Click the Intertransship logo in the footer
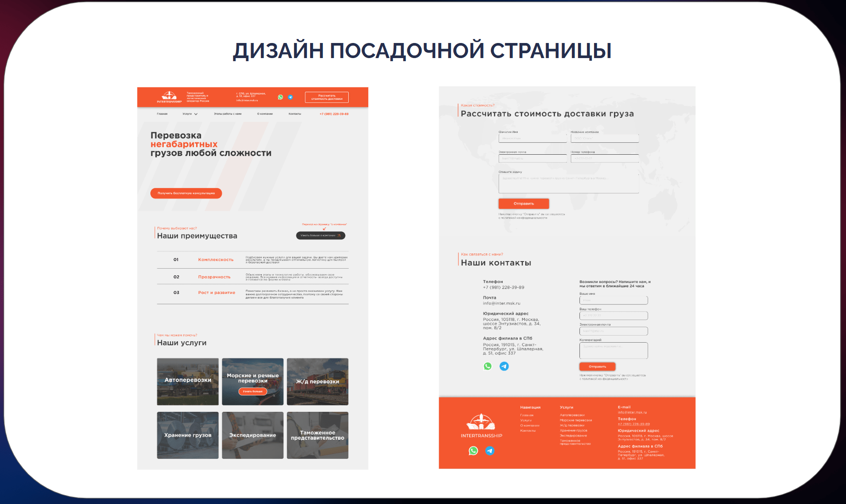The image size is (846, 504). click(x=481, y=425)
